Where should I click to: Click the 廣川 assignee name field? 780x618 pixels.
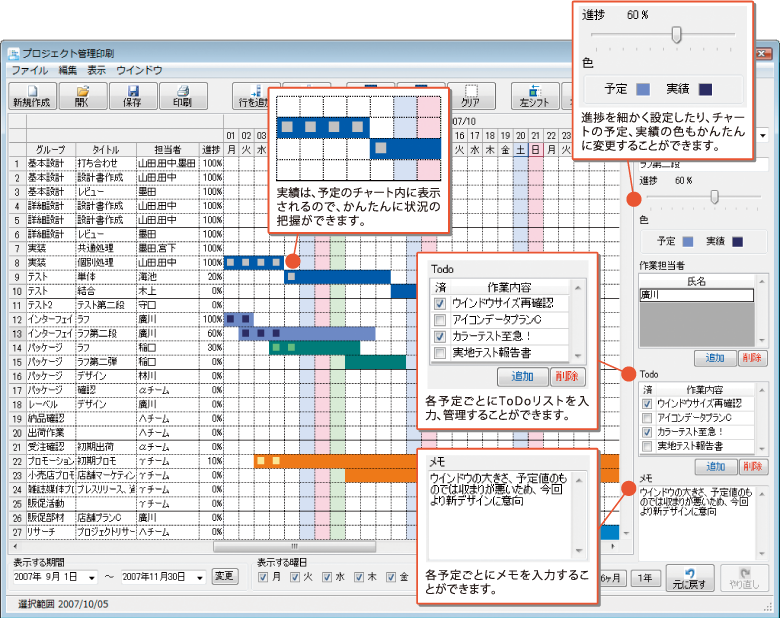(696, 295)
